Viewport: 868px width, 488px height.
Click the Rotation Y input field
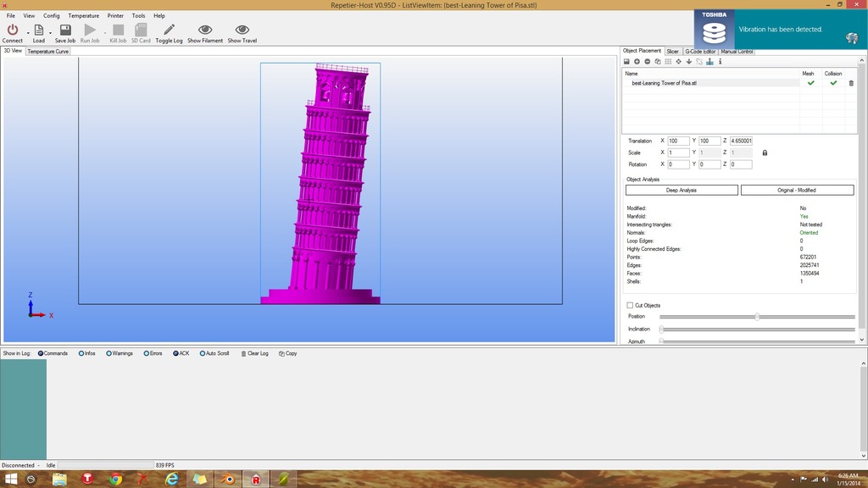coord(709,164)
